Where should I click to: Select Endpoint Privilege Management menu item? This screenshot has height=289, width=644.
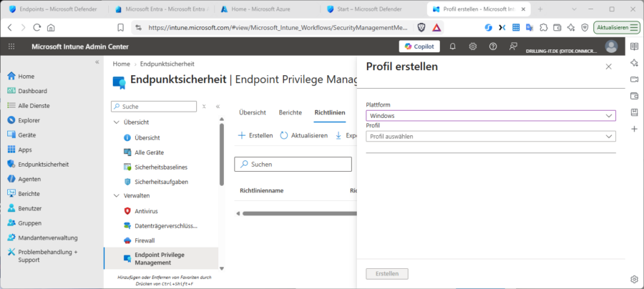tap(161, 259)
